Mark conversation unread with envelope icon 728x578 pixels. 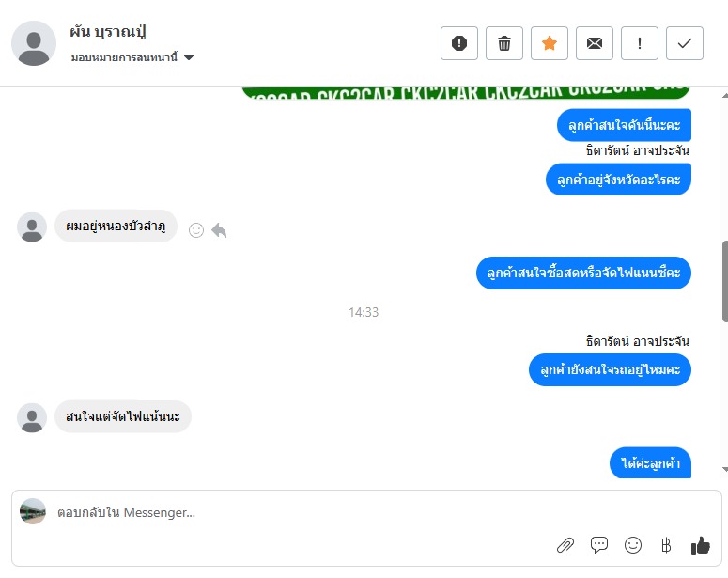click(595, 43)
